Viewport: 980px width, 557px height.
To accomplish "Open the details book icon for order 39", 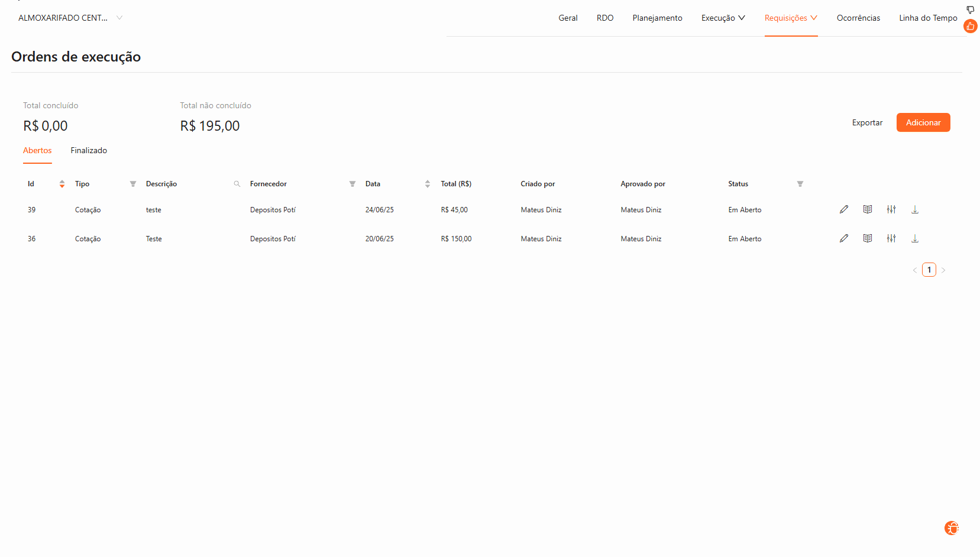I will pyautogui.click(x=868, y=209).
